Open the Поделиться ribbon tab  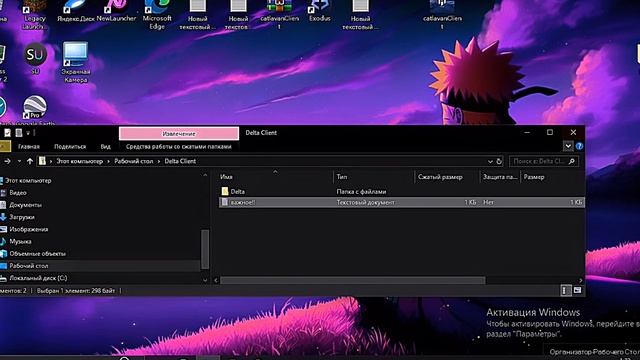tap(70, 147)
